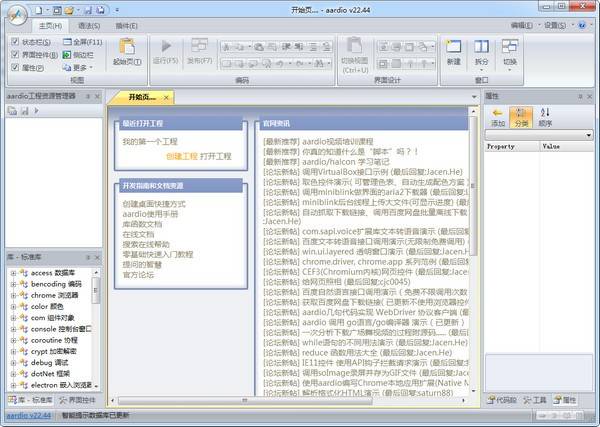Expand the access 数据库 tree node
The height and width of the screenshot is (427, 600).
tap(13, 272)
